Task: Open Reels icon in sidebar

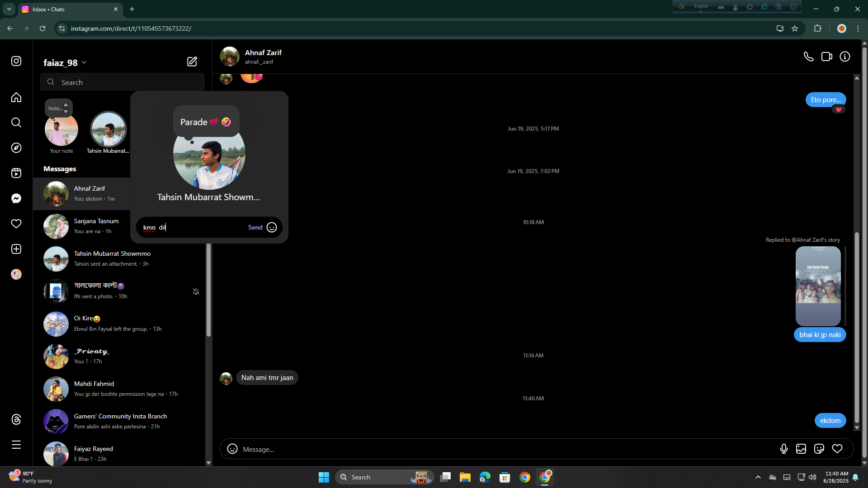Action: click(16, 173)
